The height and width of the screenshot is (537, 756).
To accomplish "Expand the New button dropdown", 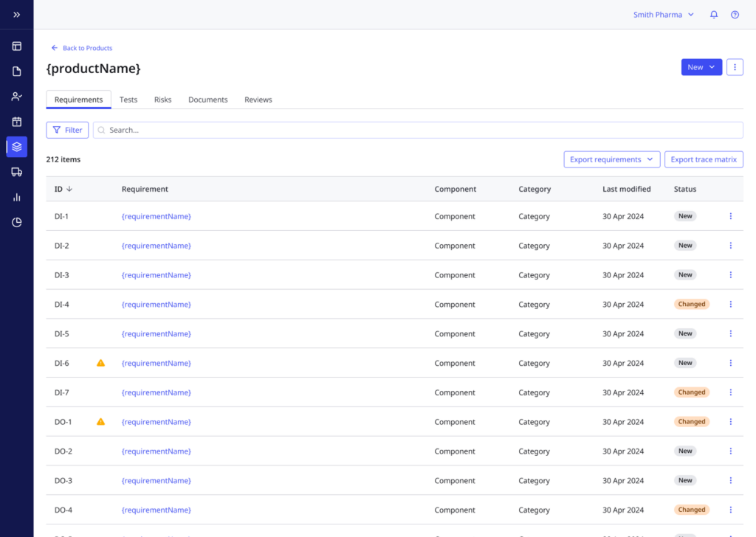I will [701, 67].
